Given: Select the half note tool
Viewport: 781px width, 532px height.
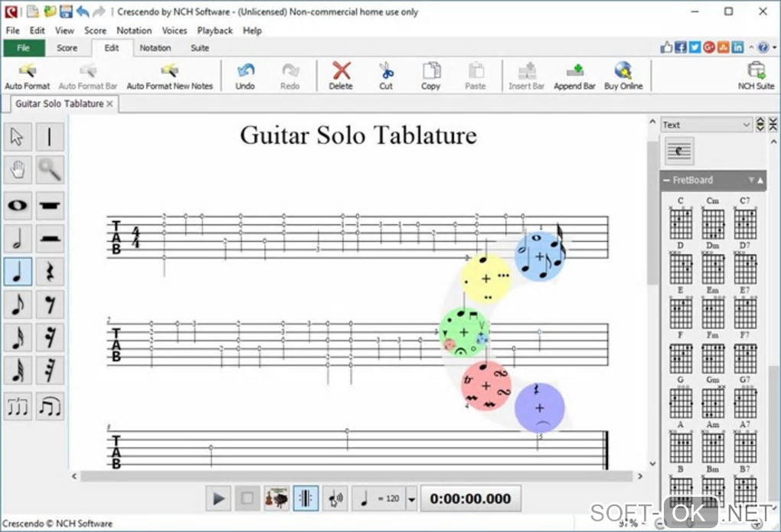Looking at the screenshot, I should tap(18, 239).
